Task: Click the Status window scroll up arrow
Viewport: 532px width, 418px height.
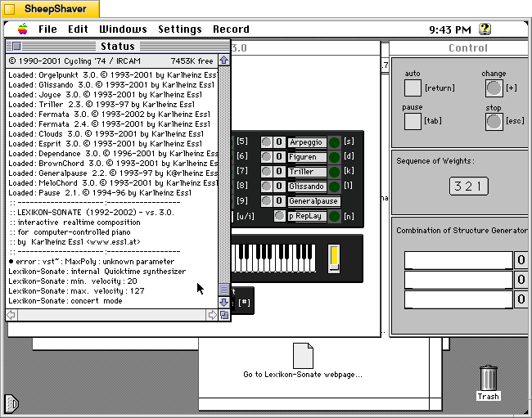Action: click(224, 61)
